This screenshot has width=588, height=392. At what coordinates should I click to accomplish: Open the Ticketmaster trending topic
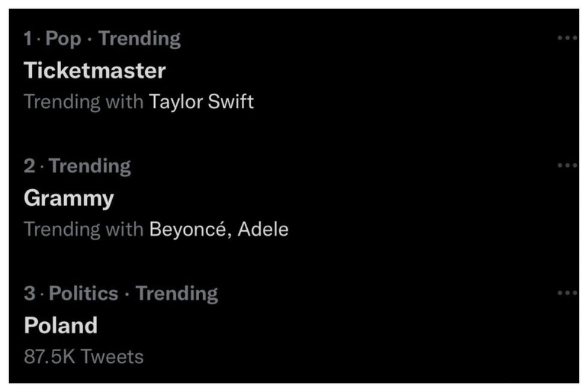point(94,71)
